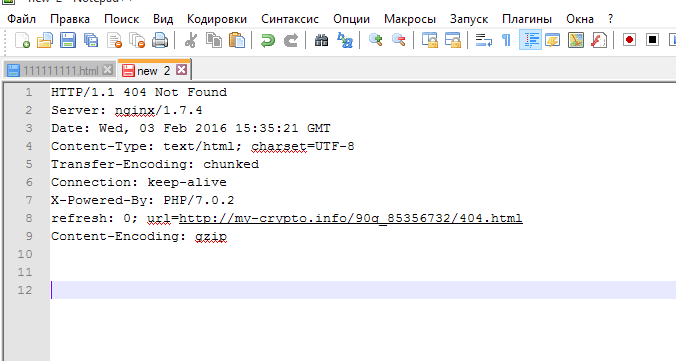Click the user-defined language icon
676x361 pixels.
tap(553, 40)
